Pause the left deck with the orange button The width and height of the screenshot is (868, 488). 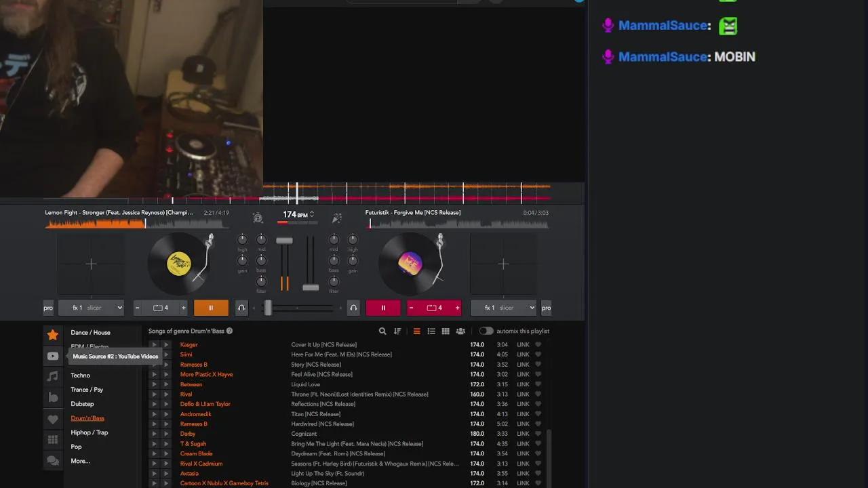[x=211, y=308]
